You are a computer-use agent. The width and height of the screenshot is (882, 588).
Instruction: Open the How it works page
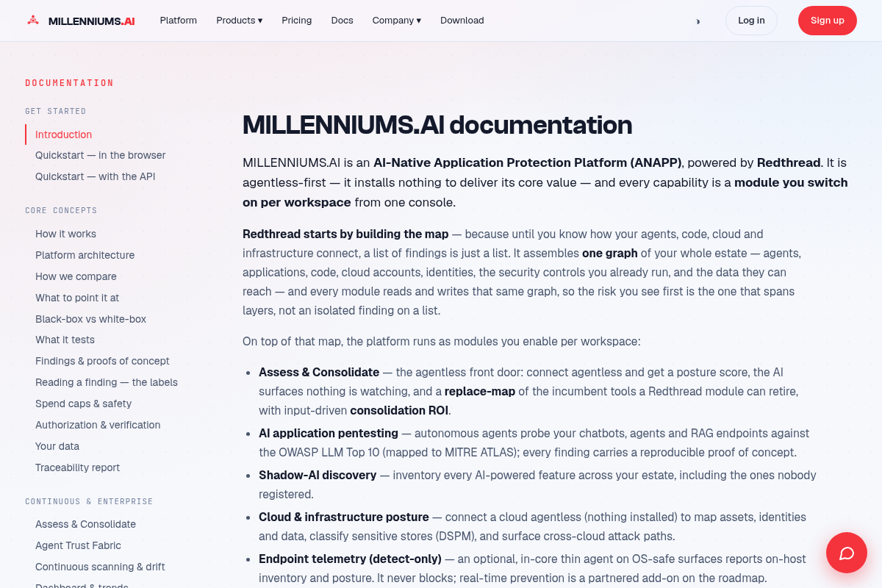pyautogui.click(x=66, y=234)
